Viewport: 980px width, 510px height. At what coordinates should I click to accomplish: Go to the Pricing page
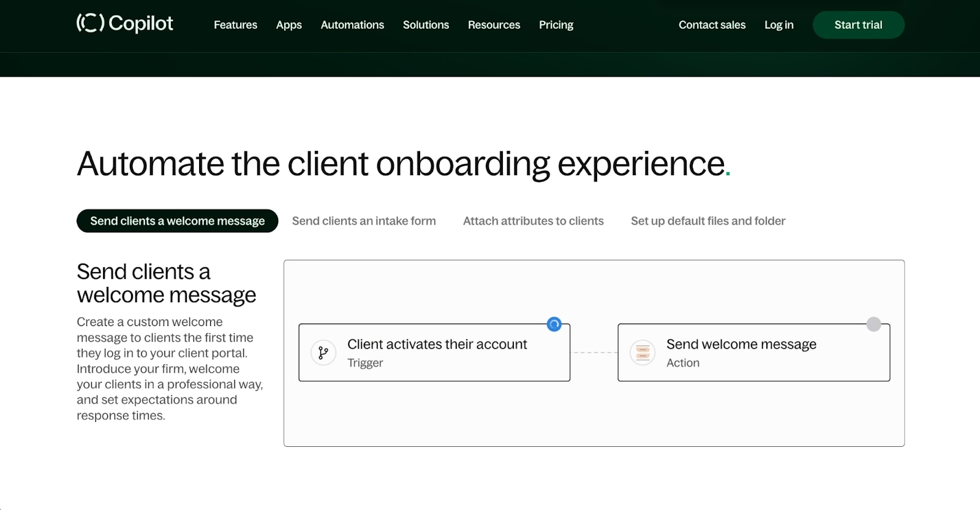556,25
